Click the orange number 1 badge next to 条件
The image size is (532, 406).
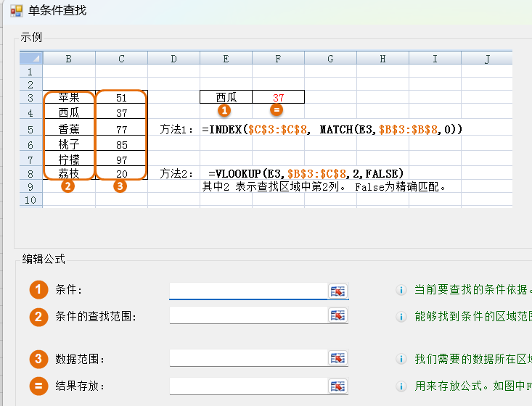coord(38,290)
